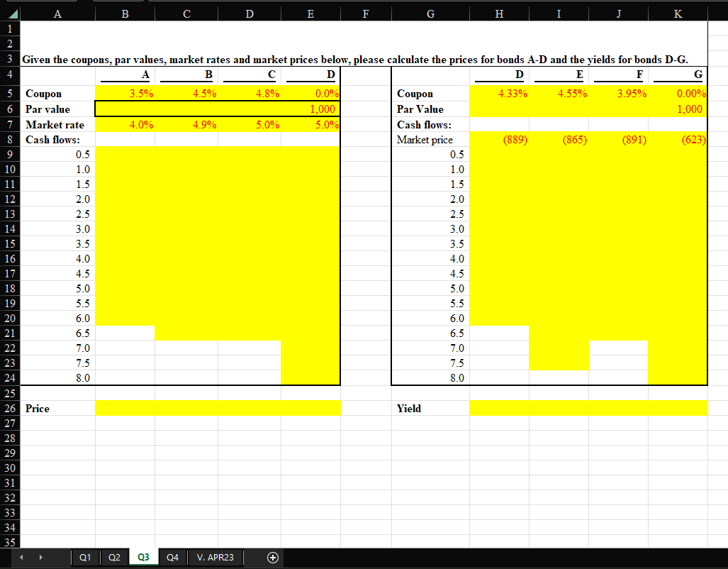Open the V. APR23 sheet tab
Image resolution: width=728 pixels, height=569 pixels.
click(x=215, y=557)
